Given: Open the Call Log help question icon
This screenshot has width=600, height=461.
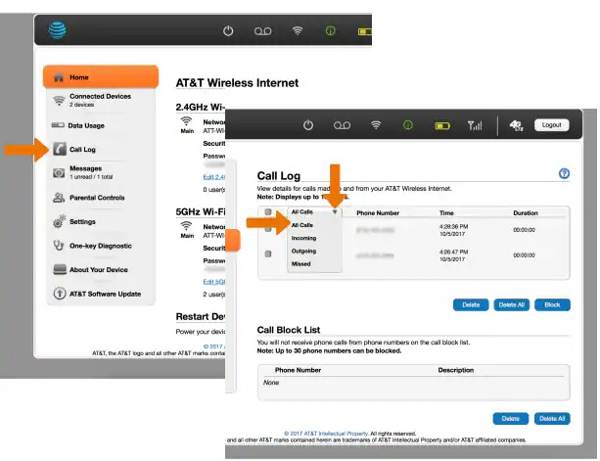Looking at the screenshot, I should tap(564, 173).
